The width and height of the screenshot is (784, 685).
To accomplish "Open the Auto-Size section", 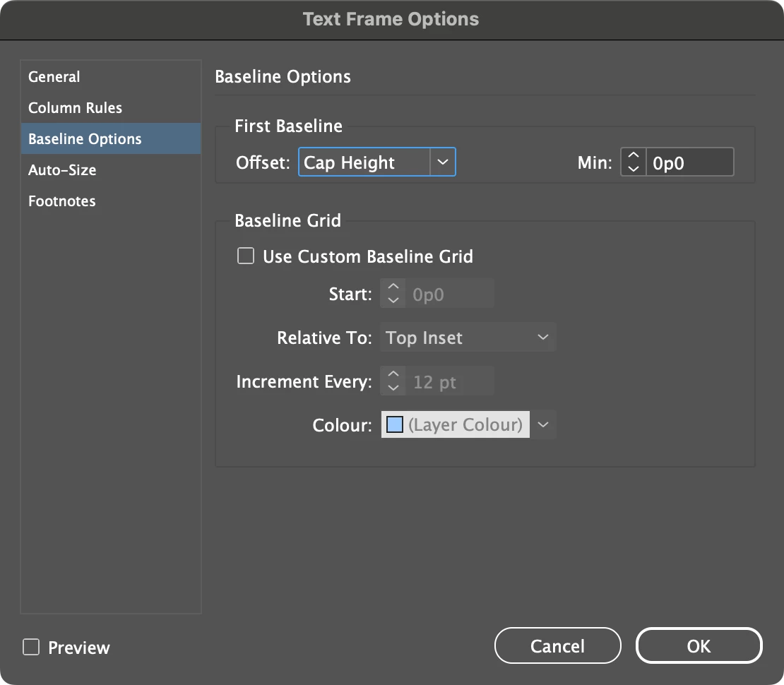I will [62, 170].
